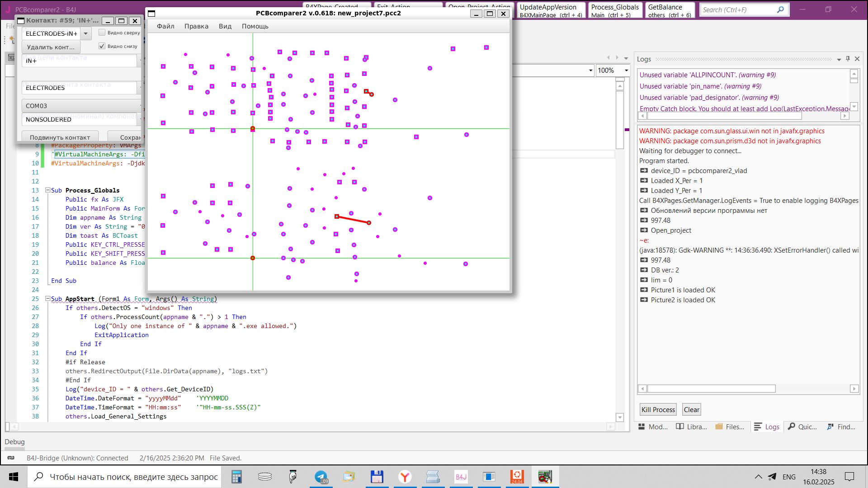Click the search magnifier icon

tap(781, 9)
